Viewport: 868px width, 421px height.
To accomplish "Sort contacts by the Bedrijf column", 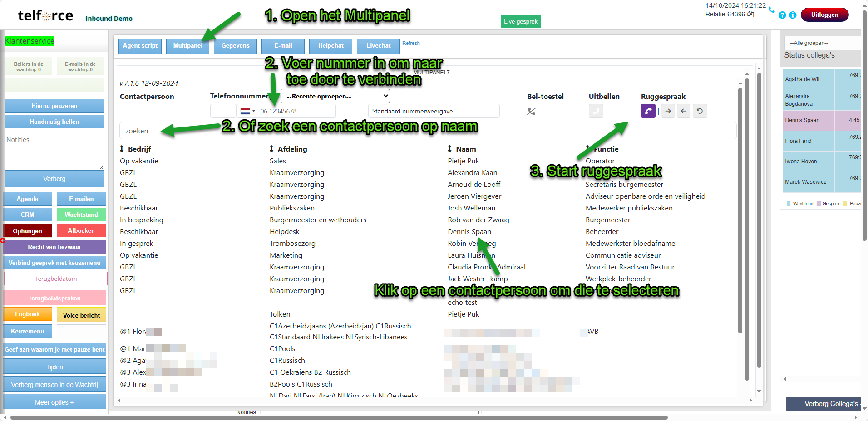I will [135, 149].
